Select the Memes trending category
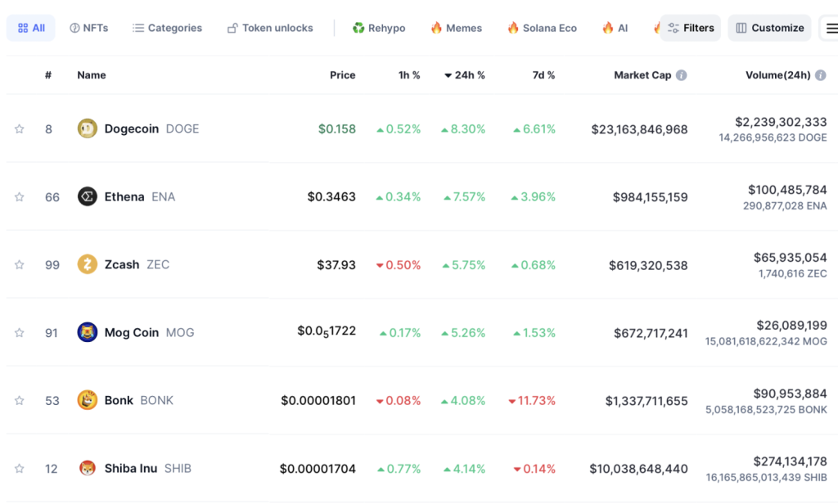 [x=457, y=28]
